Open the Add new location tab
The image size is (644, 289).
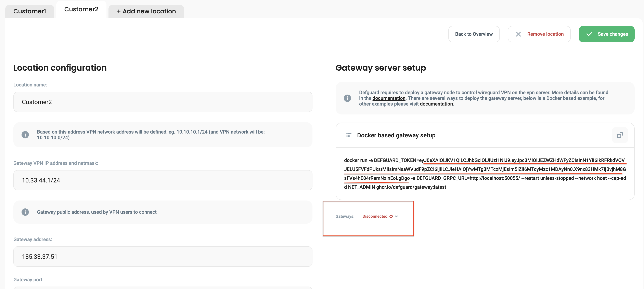click(x=146, y=11)
